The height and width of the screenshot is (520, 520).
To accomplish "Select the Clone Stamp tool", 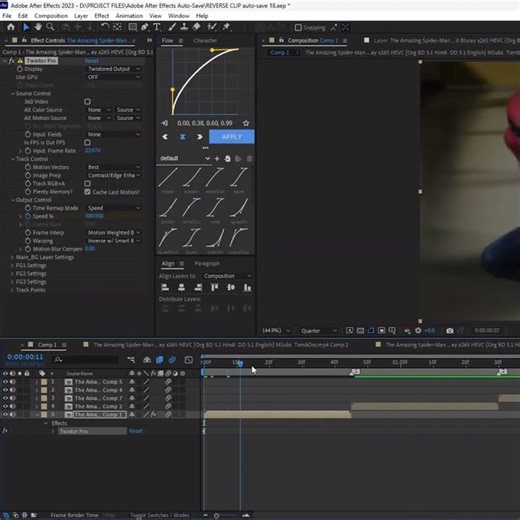I will pyautogui.click(x=184, y=27).
